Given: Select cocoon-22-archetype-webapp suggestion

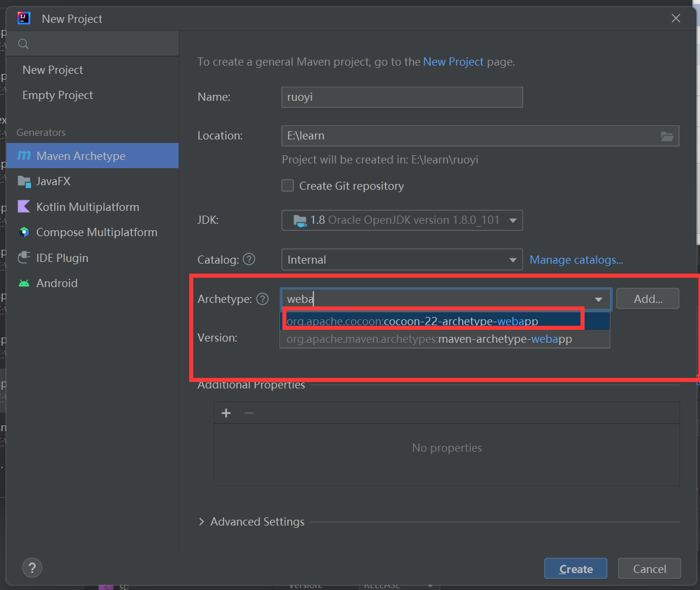Looking at the screenshot, I should tap(445, 321).
